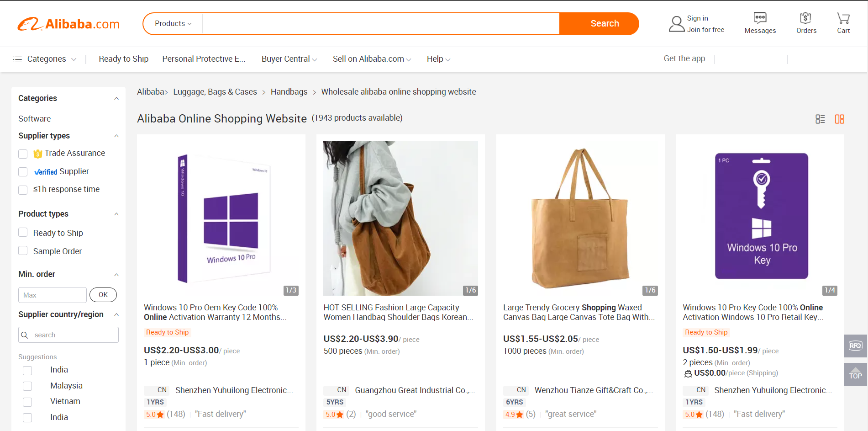
Task: Go to Alibaba breadcrumb link
Action: click(151, 92)
